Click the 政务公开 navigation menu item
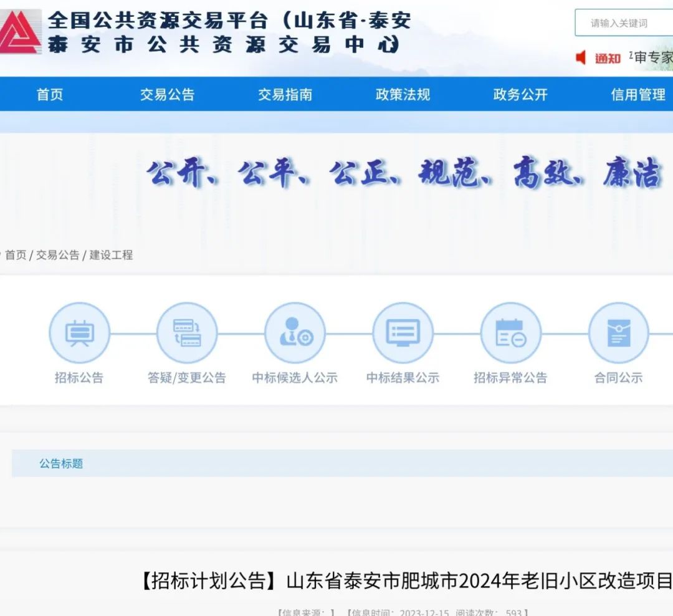Screen dimensions: 673x616 (x=520, y=95)
